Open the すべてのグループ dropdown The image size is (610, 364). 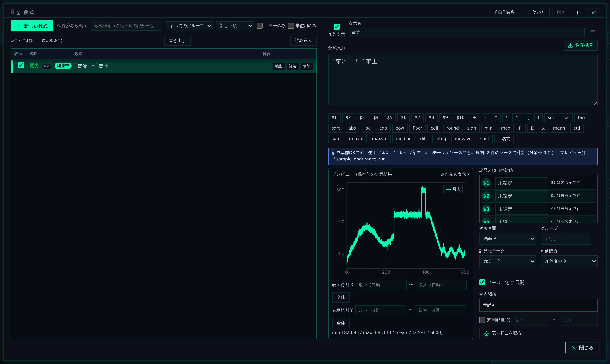(x=189, y=26)
